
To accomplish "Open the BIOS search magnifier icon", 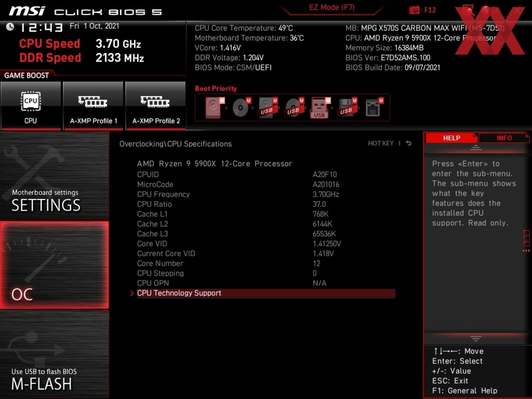I will 468,10.
